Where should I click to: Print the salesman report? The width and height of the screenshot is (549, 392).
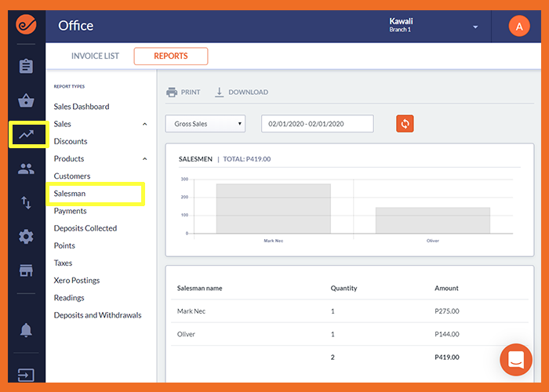[183, 92]
